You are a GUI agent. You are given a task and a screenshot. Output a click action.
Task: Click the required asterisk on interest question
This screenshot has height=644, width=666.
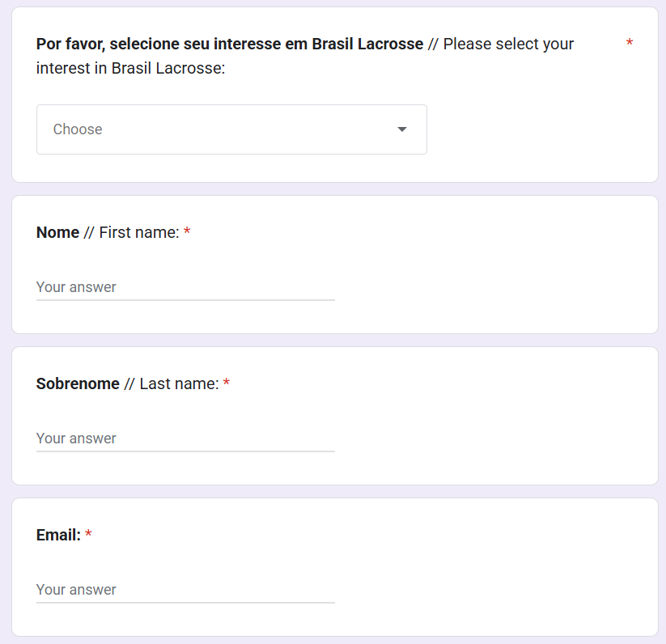click(x=630, y=44)
